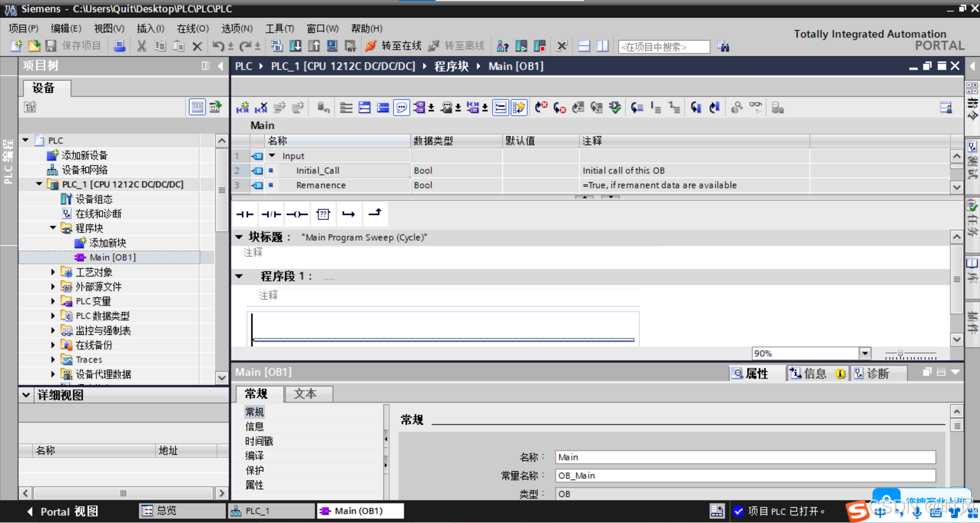Click the delete X icon in main toolbar
980x523 pixels.
point(197,46)
